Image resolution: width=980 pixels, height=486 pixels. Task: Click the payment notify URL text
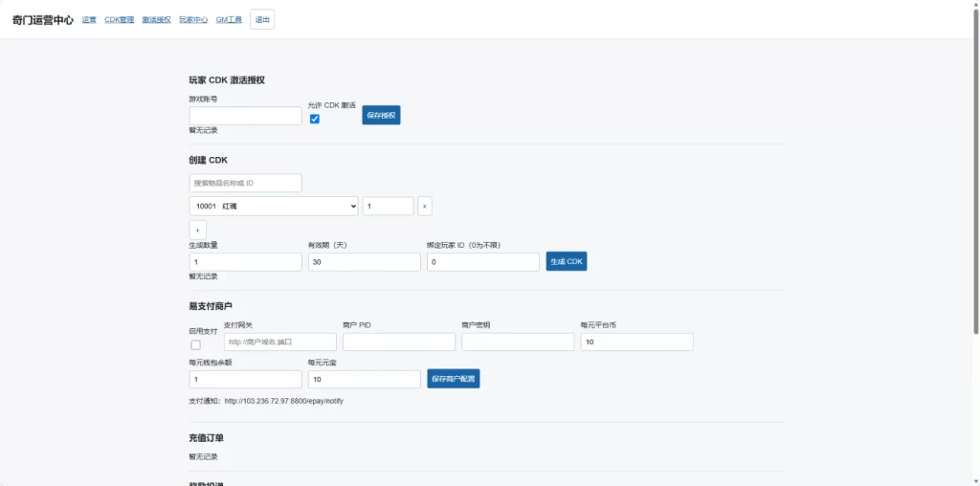coord(283,401)
